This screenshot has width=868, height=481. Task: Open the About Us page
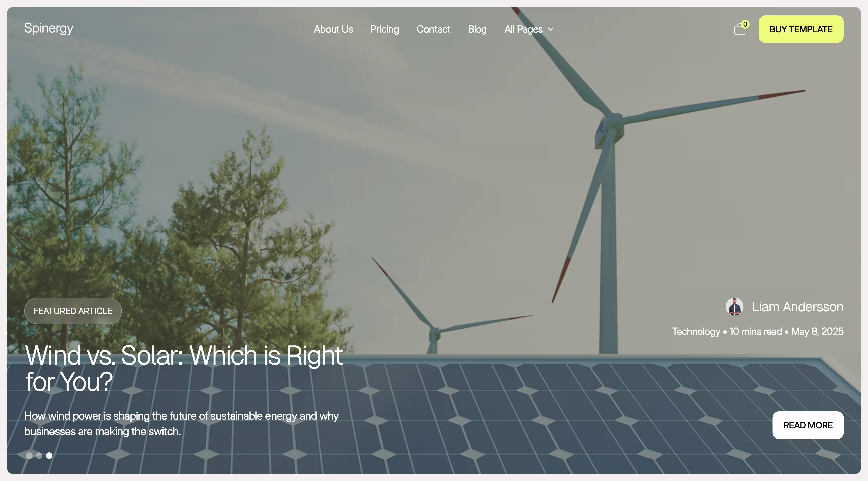tap(333, 29)
